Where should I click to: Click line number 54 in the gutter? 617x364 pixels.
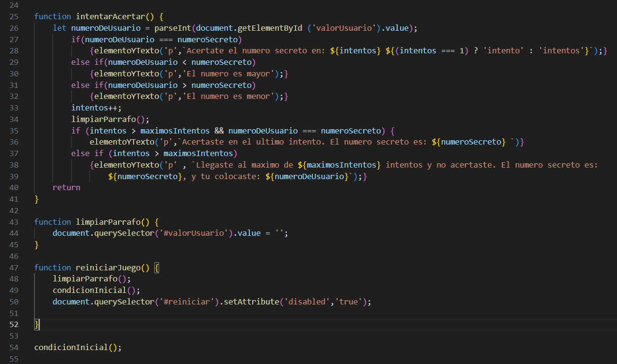(13, 347)
